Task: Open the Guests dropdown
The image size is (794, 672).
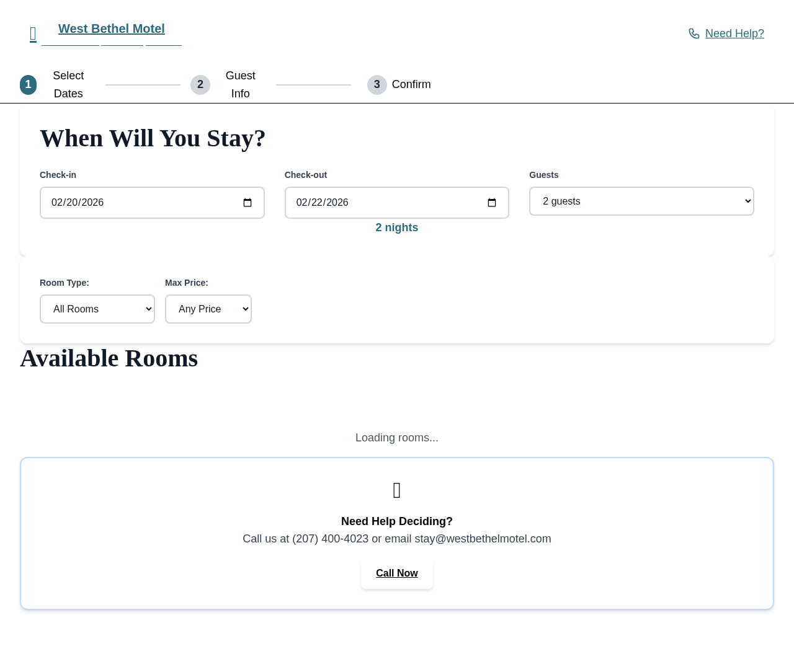Action: (x=641, y=201)
